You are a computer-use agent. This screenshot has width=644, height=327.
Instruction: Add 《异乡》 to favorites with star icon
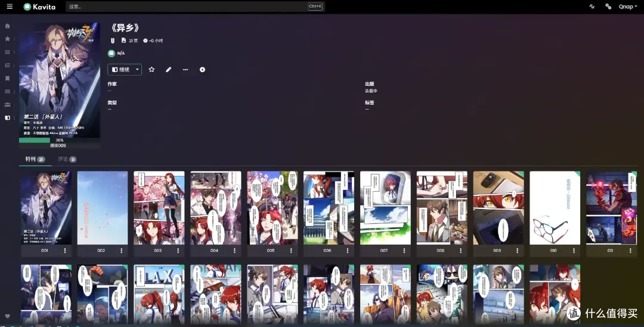coord(151,70)
